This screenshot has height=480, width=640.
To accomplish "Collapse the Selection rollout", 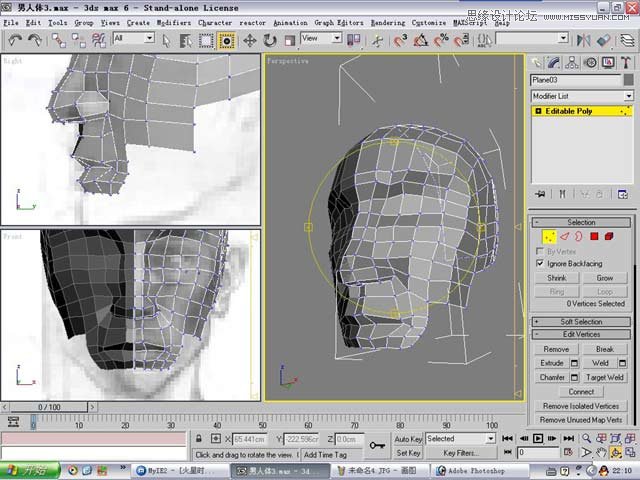I will (x=581, y=222).
